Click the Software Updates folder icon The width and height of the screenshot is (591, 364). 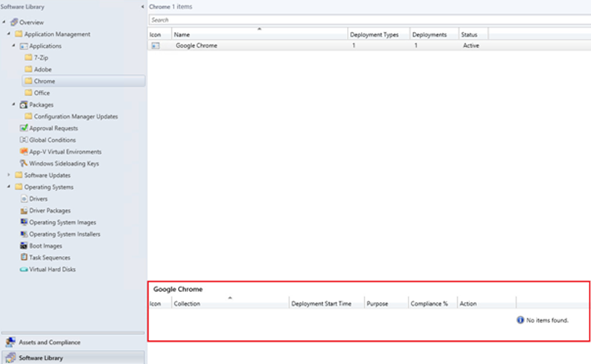19,175
